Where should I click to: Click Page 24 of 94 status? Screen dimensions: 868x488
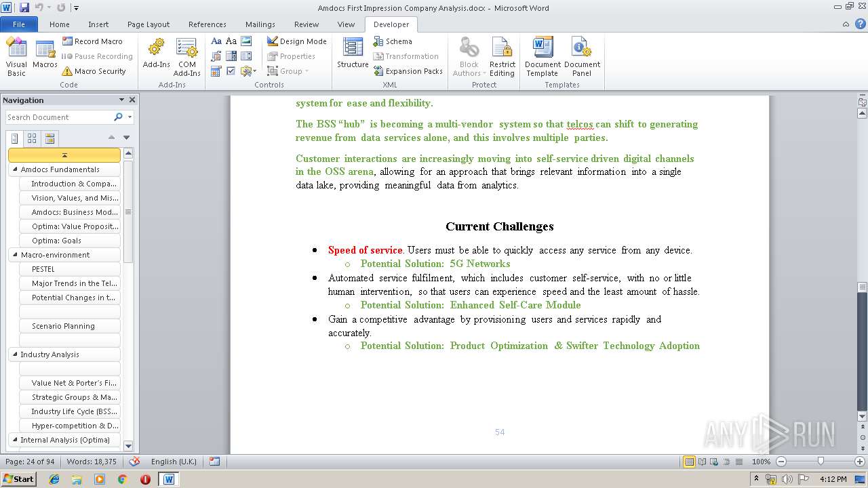click(30, 462)
